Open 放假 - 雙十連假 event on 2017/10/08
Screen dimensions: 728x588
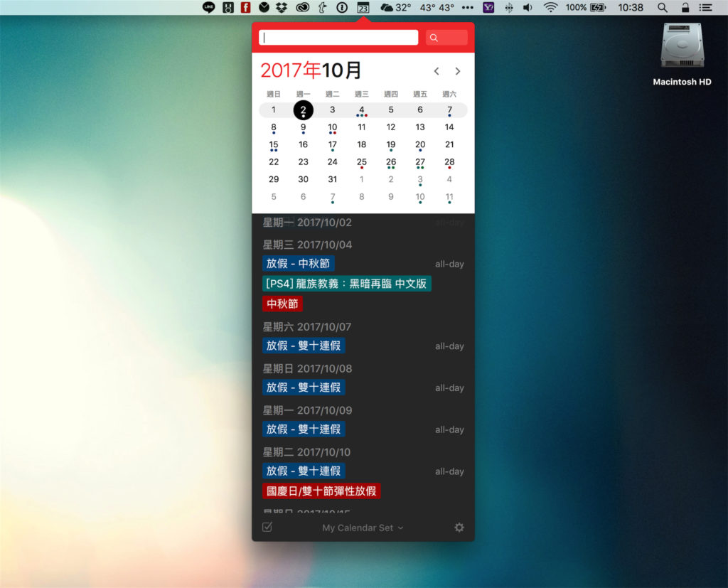pos(304,387)
